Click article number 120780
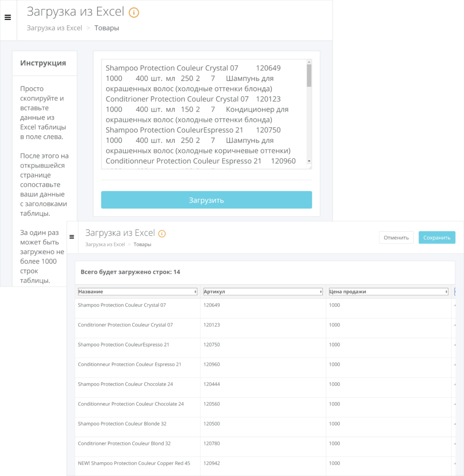Image resolution: width=464 pixels, height=476 pixels. [212, 443]
